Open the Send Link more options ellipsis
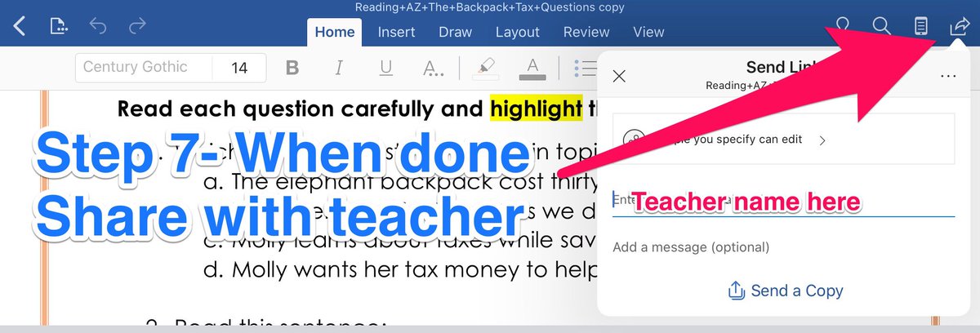The width and height of the screenshot is (980, 333). pos(948,76)
